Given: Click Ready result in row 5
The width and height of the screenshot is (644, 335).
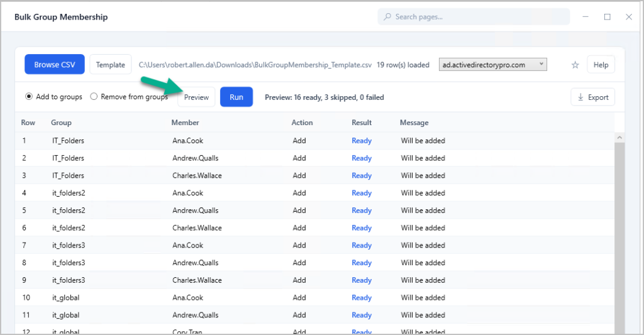Looking at the screenshot, I should coord(362,211).
